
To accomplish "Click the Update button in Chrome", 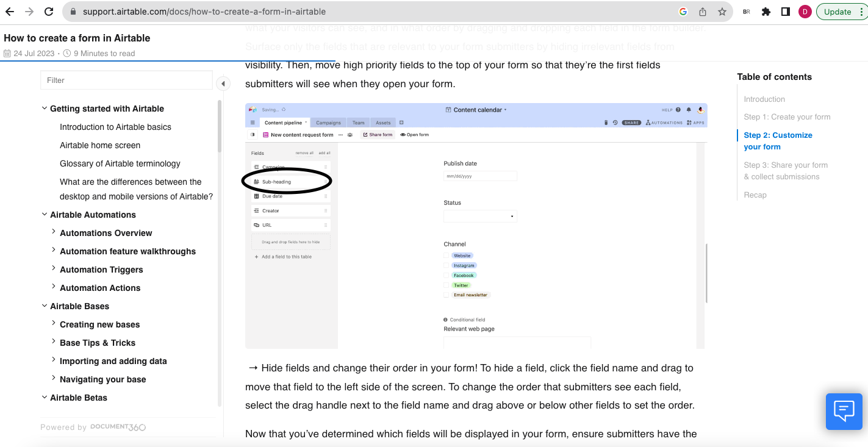I will click(x=838, y=12).
